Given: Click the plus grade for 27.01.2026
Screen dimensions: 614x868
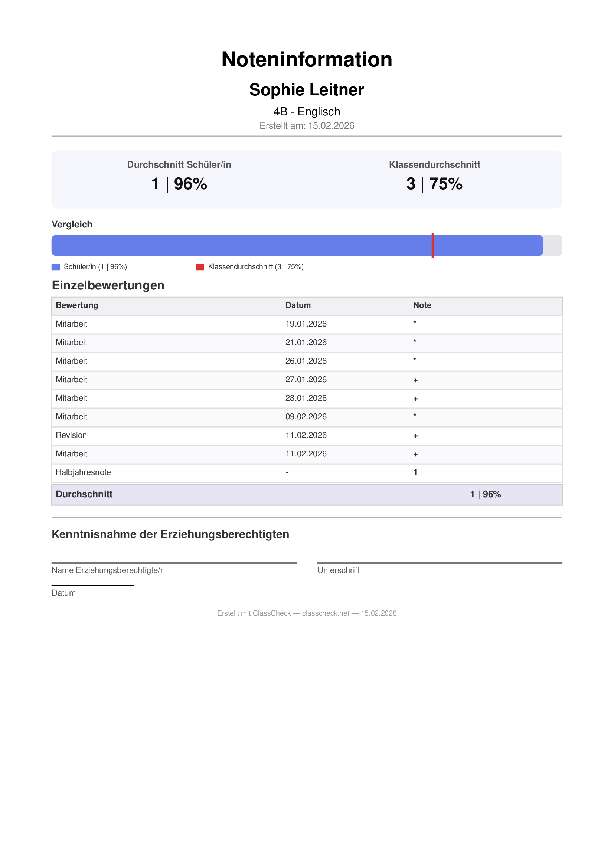Looking at the screenshot, I should [x=415, y=380].
